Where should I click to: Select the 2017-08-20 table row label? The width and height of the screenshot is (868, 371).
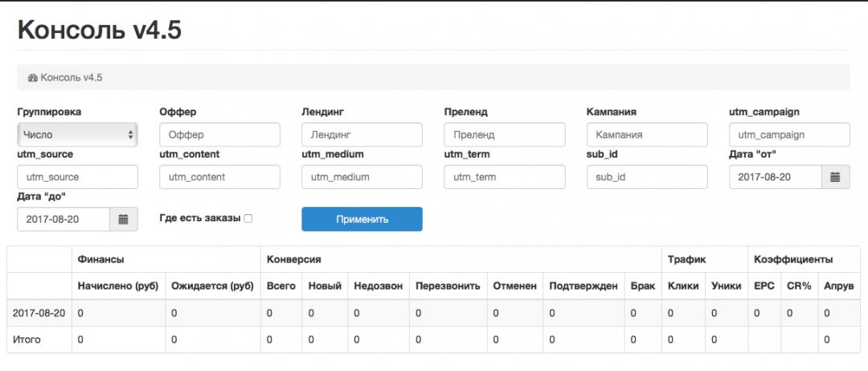(39, 313)
